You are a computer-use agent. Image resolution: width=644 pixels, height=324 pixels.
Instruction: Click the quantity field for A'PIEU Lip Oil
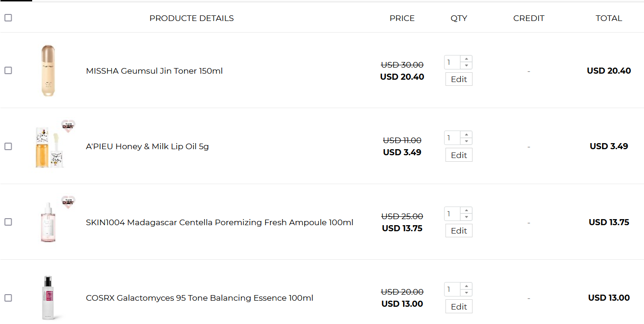pyautogui.click(x=452, y=138)
